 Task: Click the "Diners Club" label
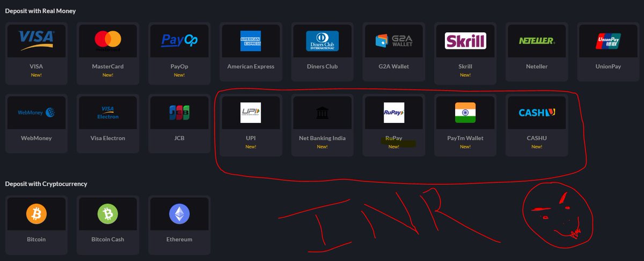tap(322, 67)
